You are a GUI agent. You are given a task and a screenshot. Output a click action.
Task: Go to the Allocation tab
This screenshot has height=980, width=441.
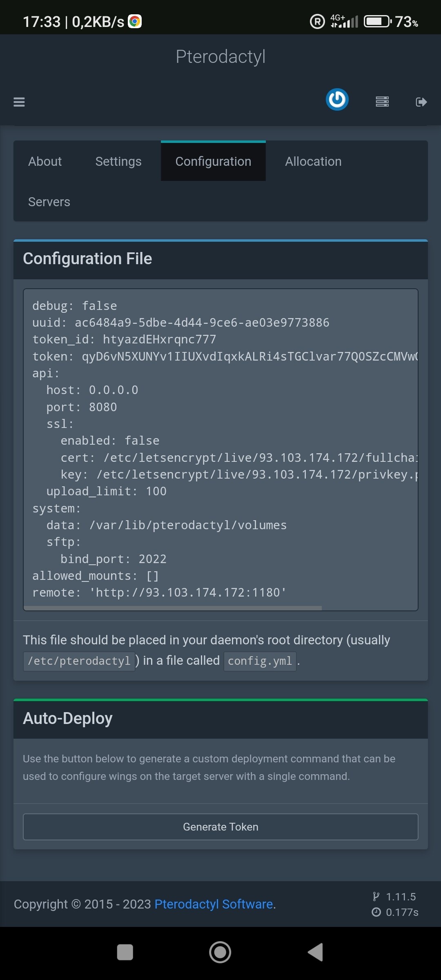(313, 161)
